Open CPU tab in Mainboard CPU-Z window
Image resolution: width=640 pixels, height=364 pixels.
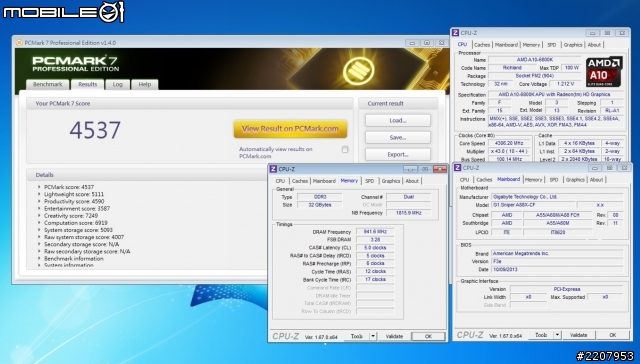464,180
